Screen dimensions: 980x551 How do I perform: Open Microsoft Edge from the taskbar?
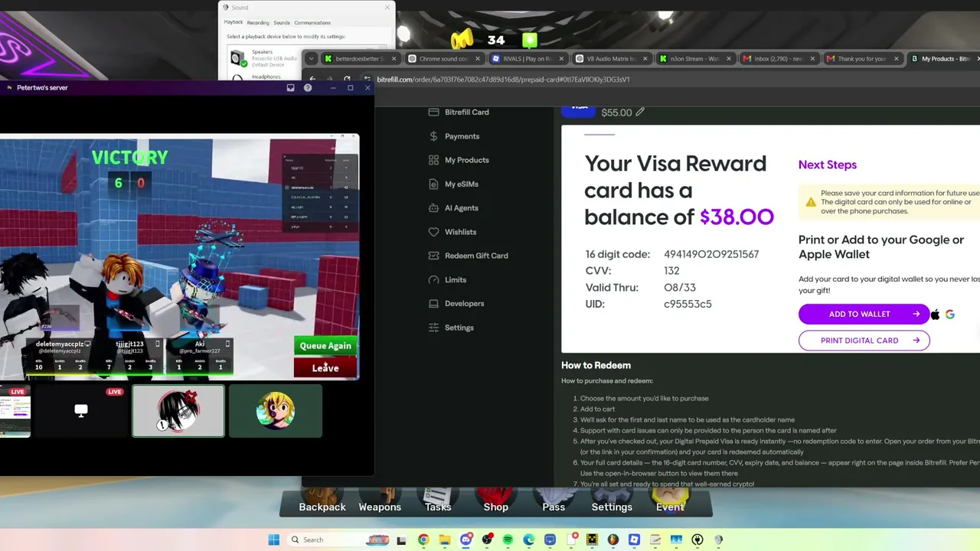(528, 540)
